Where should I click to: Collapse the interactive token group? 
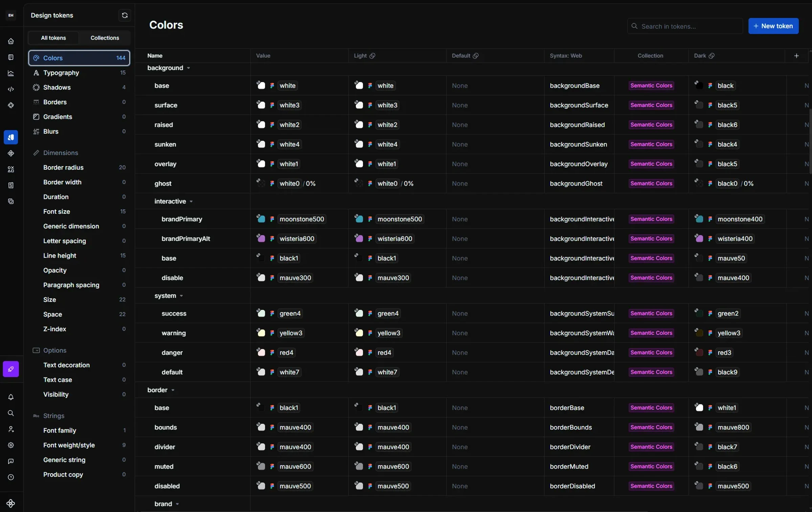coord(191,202)
